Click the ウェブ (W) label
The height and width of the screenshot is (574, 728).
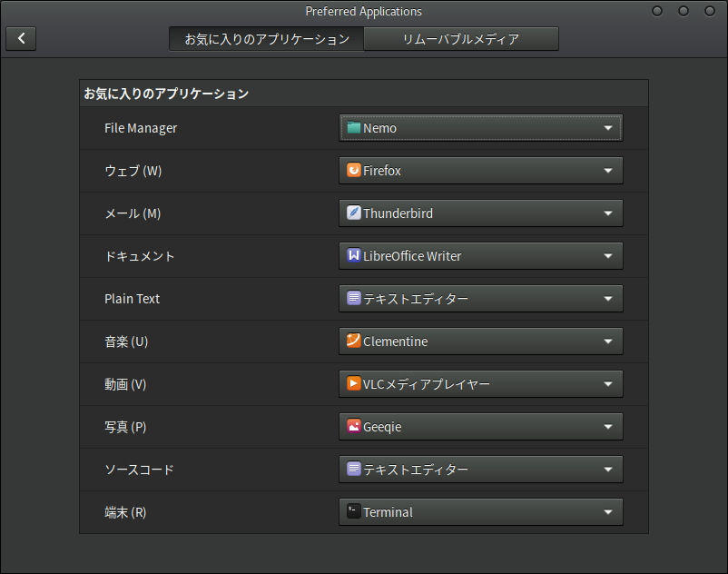[x=133, y=171]
